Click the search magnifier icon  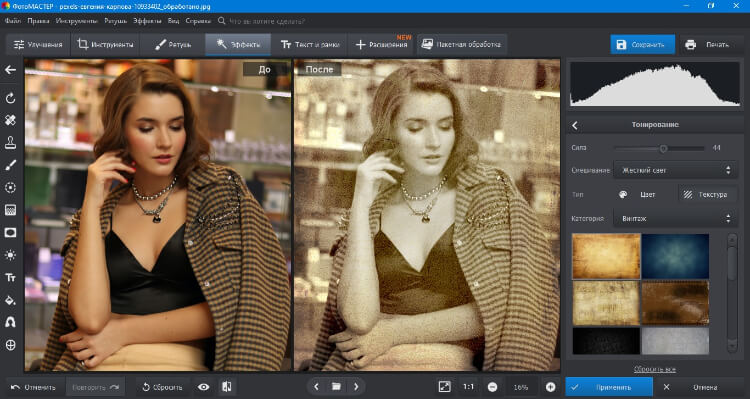pos(221,21)
